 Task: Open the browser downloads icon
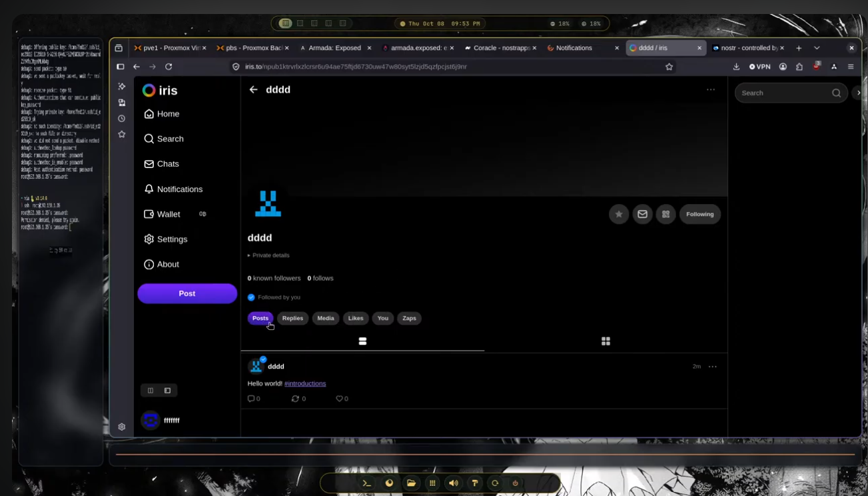point(736,67)
